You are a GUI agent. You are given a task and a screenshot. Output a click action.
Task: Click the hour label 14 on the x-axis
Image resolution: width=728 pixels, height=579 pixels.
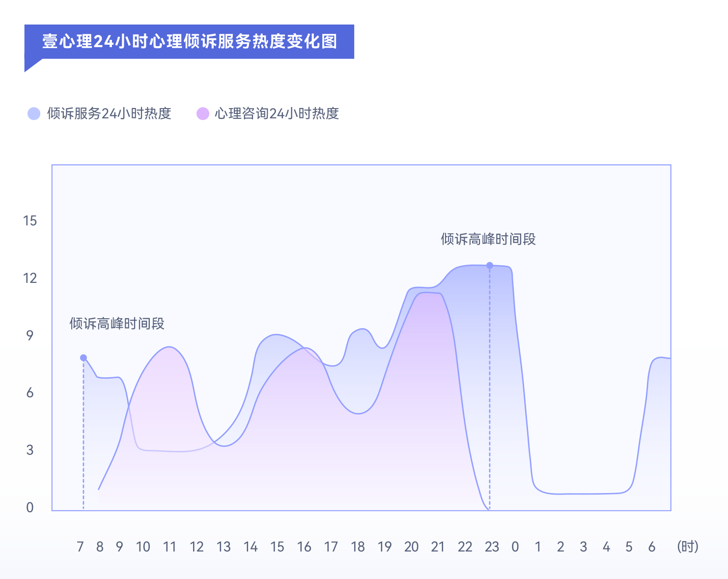tap(251, 547)
